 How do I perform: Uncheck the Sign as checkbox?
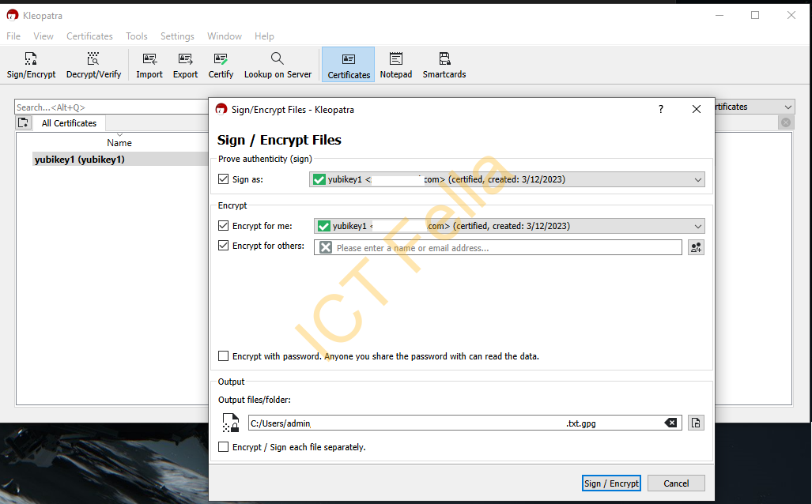coord(223,179)
